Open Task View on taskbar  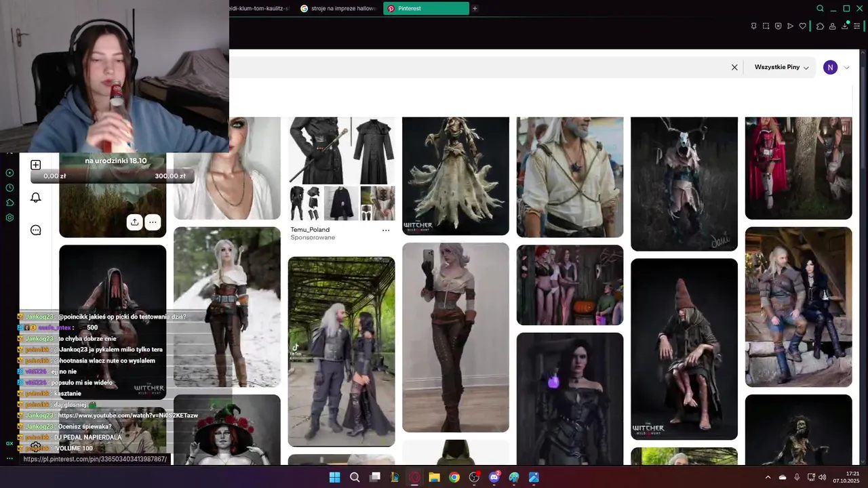(374, 477)
